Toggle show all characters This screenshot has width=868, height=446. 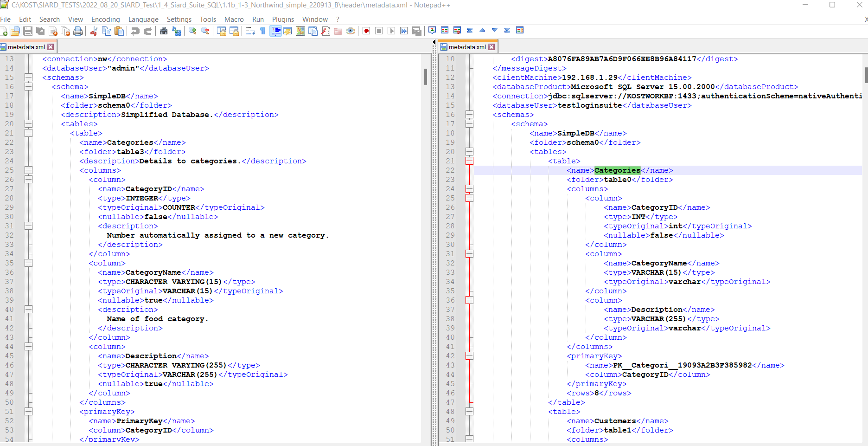pos(262,31)
